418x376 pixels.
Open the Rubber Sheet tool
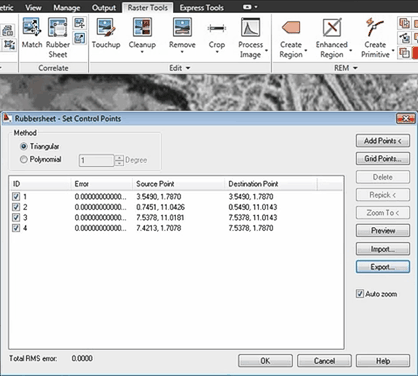[x=58, y=37]
